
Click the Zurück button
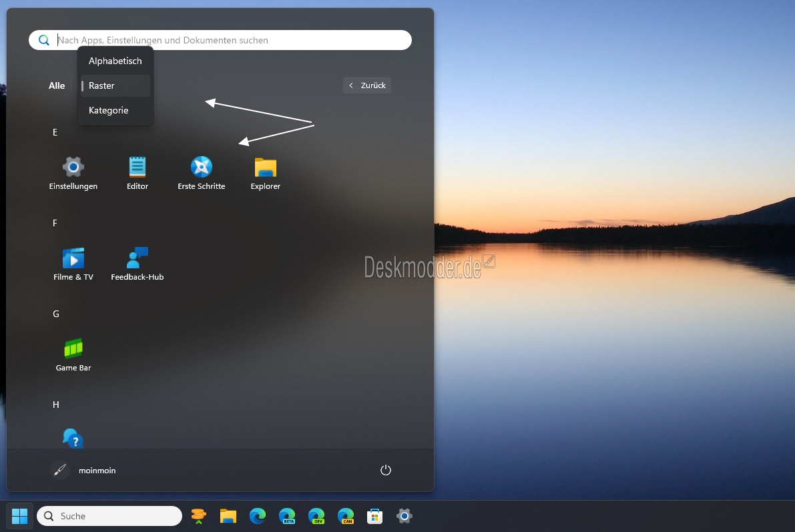[x=366, y=85]
